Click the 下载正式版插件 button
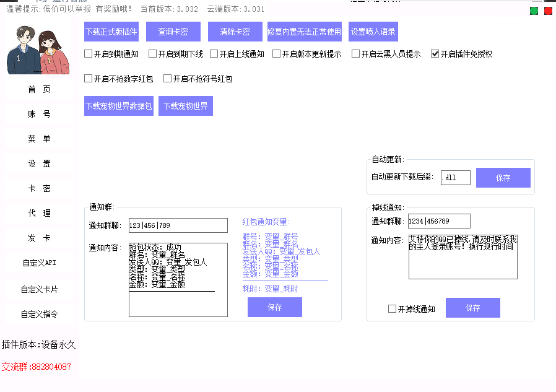 click(111, 31)
